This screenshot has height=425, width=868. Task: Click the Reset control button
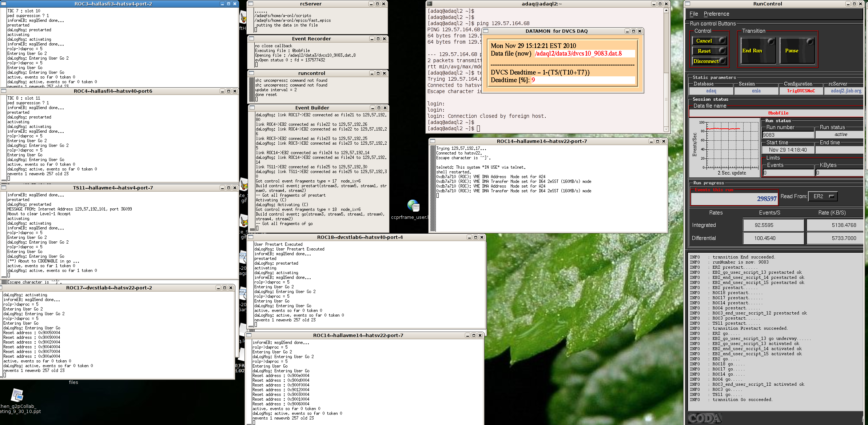click(709, 51)
